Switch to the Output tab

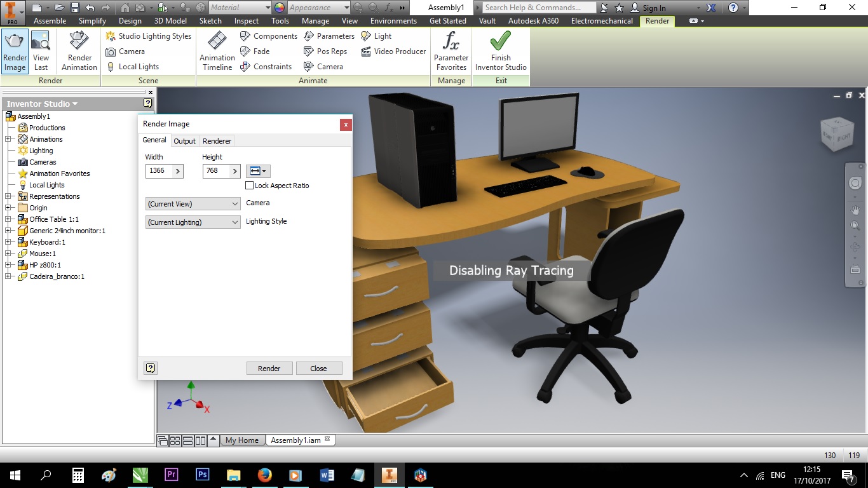(x=185, y=141)
